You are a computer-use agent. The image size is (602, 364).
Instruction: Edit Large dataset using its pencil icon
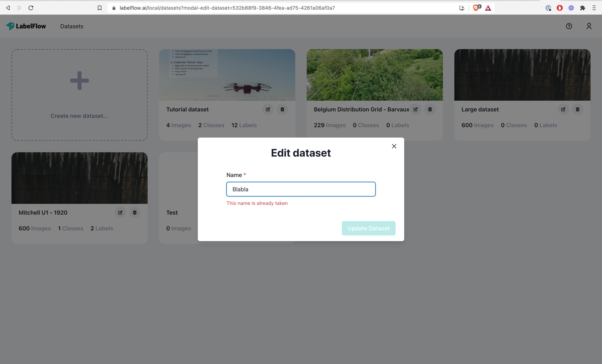pyautogui.click(x=563, y=109)
